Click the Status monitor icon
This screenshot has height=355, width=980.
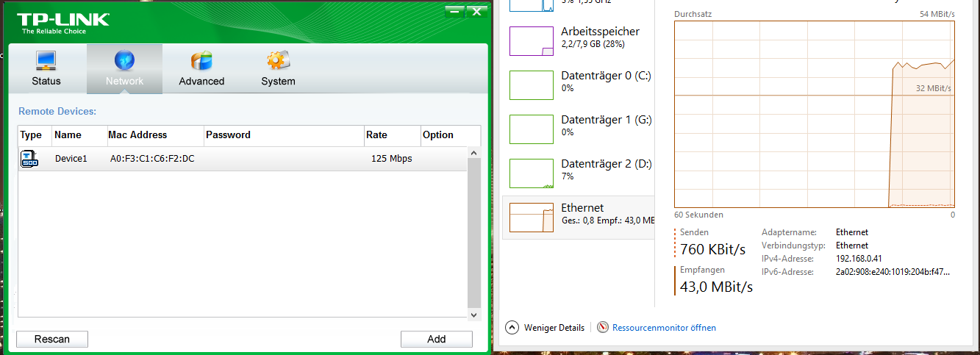[x=46, y=60]
